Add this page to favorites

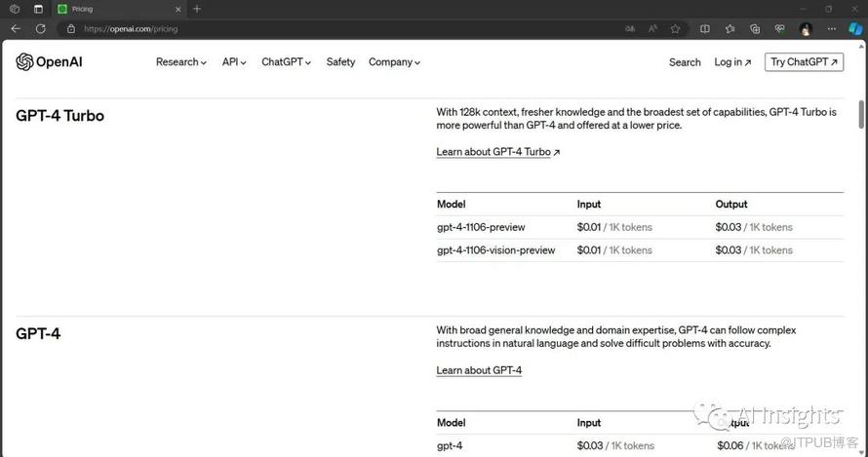pyautogui.click(x=675, y=29)
